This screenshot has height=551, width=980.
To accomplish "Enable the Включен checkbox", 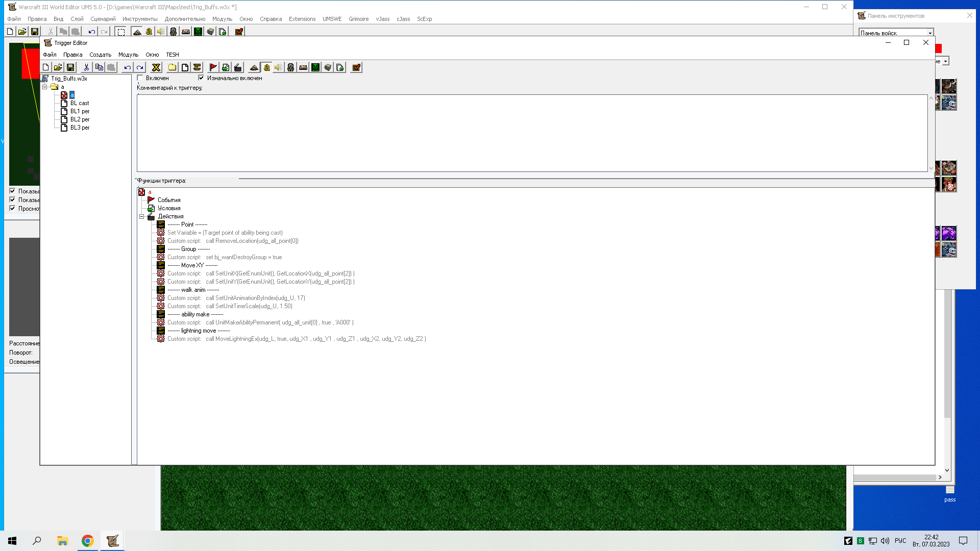I will (140, 78).
